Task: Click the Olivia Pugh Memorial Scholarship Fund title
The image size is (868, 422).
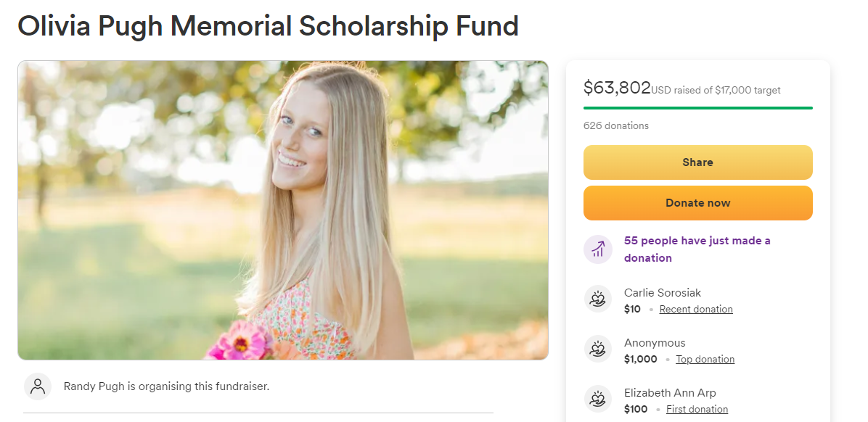Action: point(268,26)
